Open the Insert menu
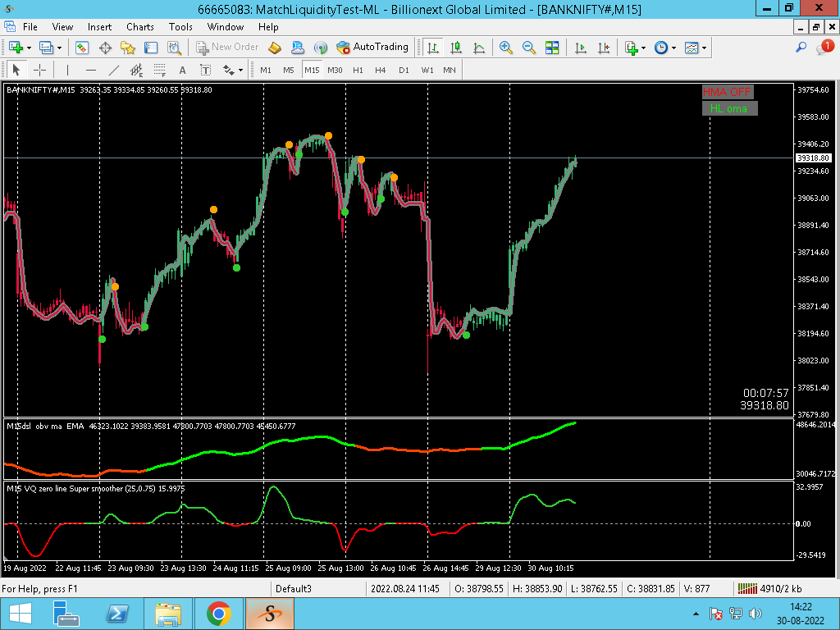840x630 pixels. [x=99, y=27]
